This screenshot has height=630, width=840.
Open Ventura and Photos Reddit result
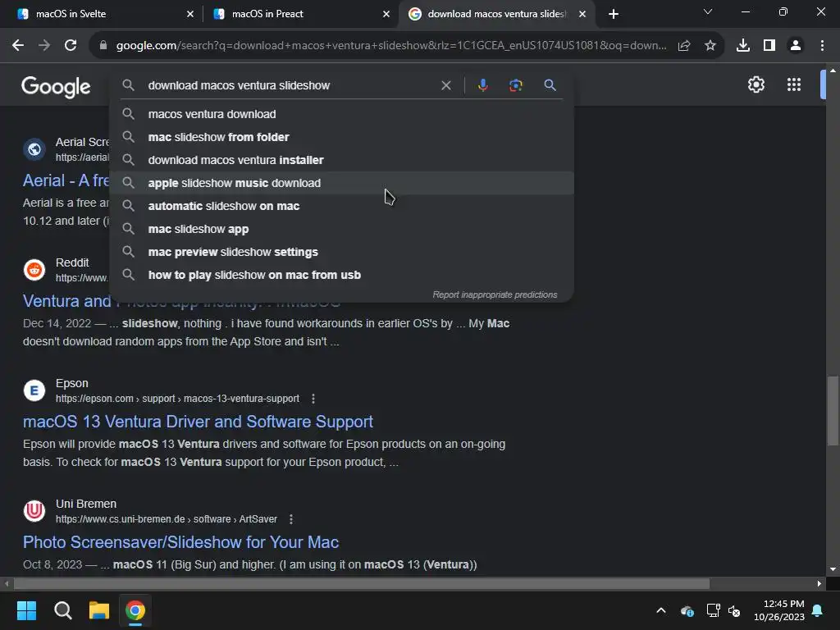[x=66, y=301]
